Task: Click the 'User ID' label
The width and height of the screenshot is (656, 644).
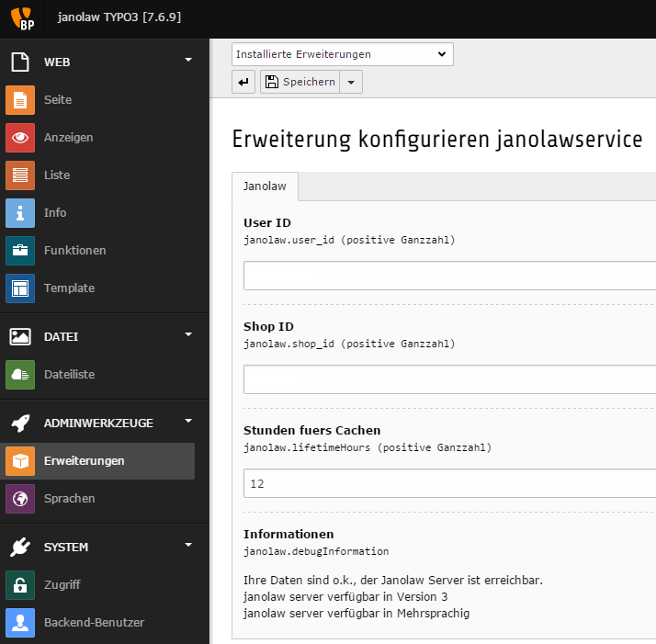Action: [x=267, y=223]
